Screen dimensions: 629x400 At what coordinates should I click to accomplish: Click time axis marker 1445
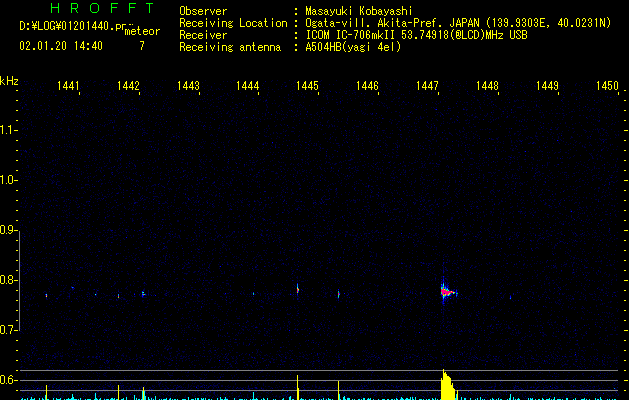coord(307,86)
